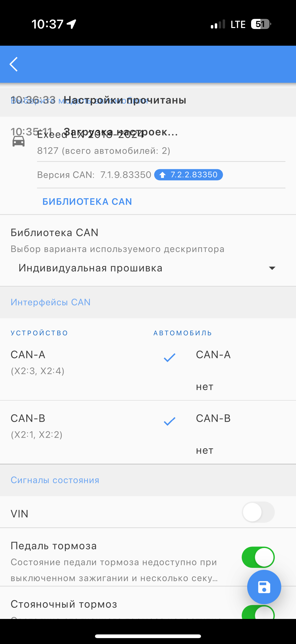The width and height of the screenshot is (296, 644).
Task: Open vehicle CAN-B 'нет' selector
Action: pyautogui.click(x=205, y=450)
